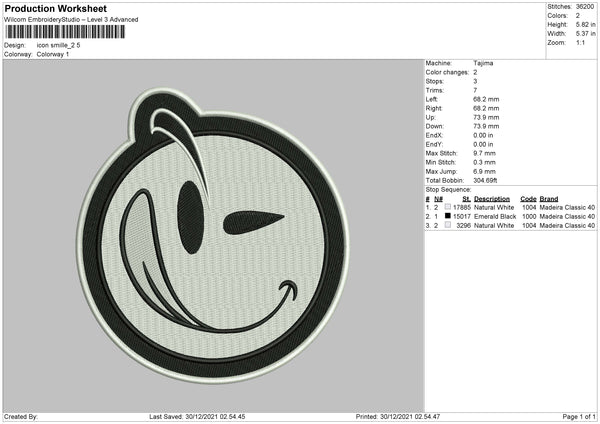Click the 'Stop Sequence:' heading

click(448, 190)
